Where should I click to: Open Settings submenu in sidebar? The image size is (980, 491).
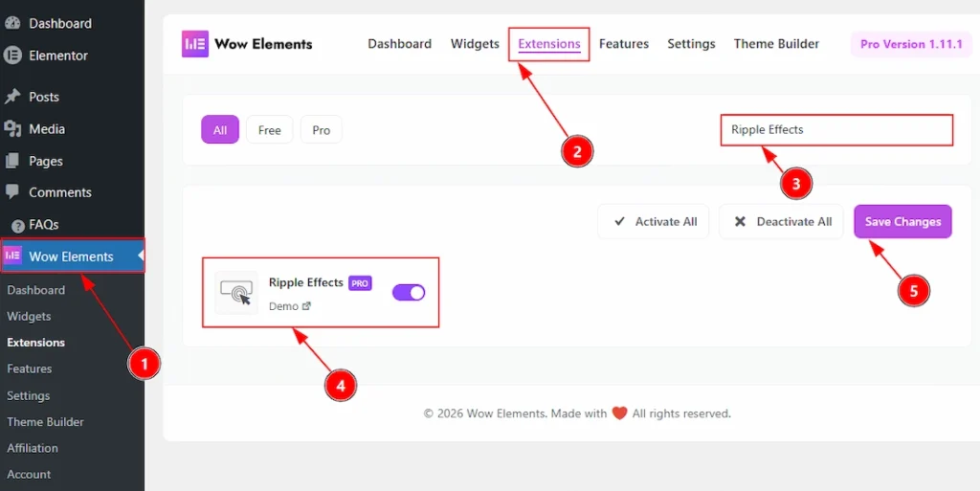tap(28, 395)
